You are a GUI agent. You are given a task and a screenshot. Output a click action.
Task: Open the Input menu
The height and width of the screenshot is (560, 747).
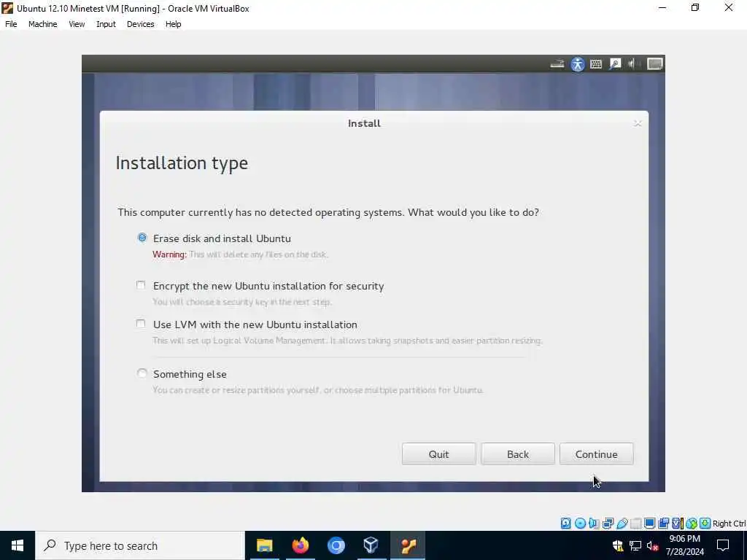coord(106,24)
